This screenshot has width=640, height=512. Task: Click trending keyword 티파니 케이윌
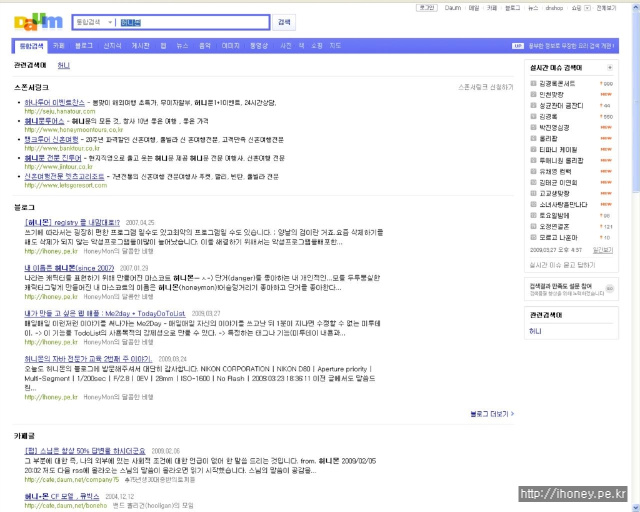point(558,150)
